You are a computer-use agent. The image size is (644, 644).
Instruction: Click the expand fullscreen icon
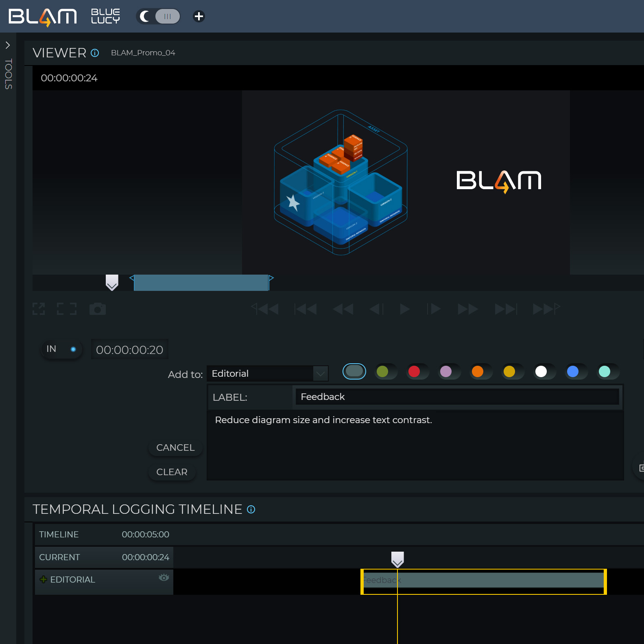[x=39, y=309]
